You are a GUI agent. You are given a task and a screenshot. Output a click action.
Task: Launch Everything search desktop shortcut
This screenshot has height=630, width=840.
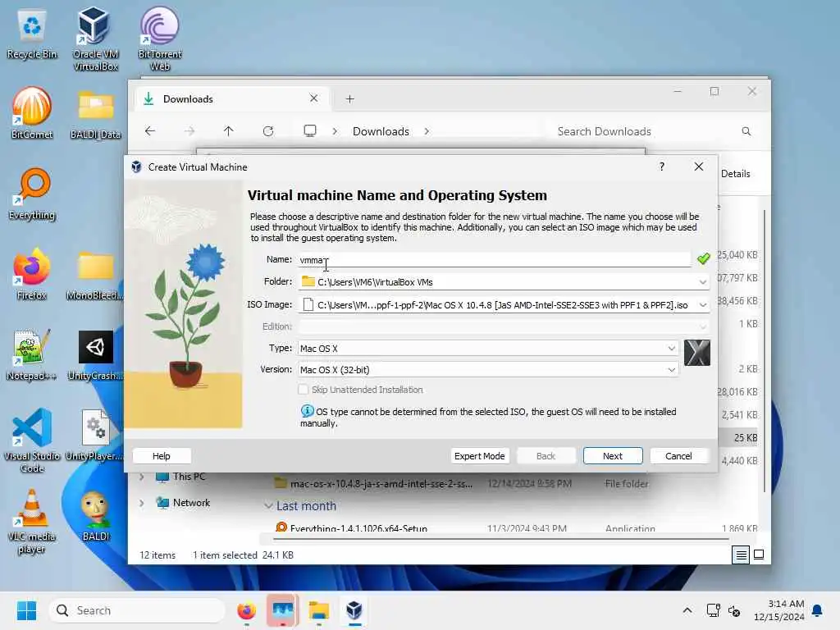coord(32,194)
